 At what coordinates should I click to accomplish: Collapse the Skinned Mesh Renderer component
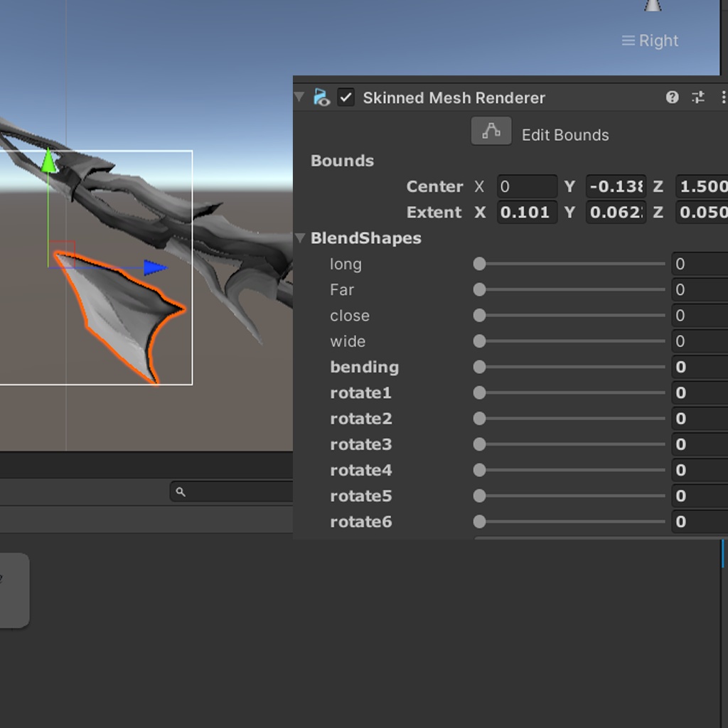[299, 97]
